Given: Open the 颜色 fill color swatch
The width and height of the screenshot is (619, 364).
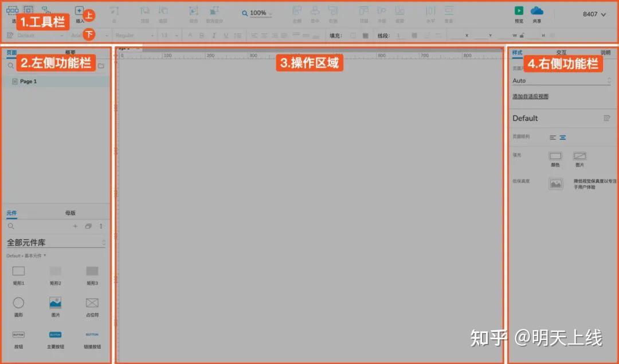Looking at the screenshot, I should tap(555, 155).
